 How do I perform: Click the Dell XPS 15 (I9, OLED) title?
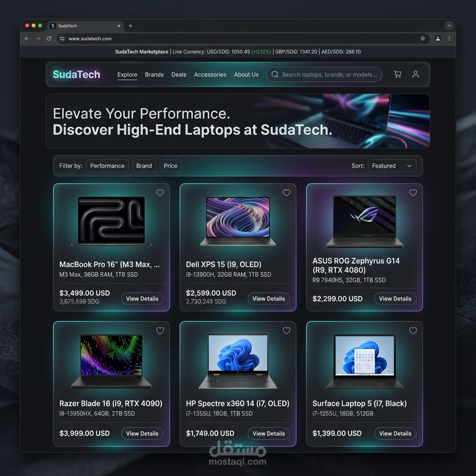coord(224,264)
